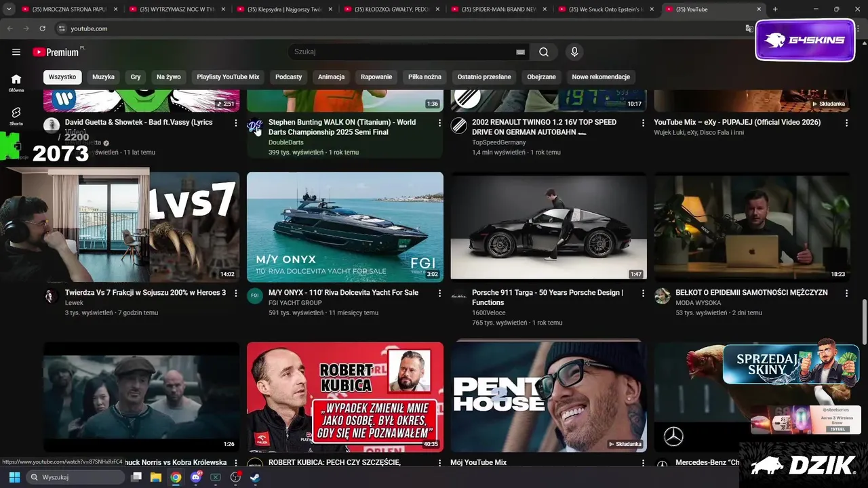Select the Animacja filter chip
The height and width of the screenshot is (488, 868).
click(x=331, y=77)
